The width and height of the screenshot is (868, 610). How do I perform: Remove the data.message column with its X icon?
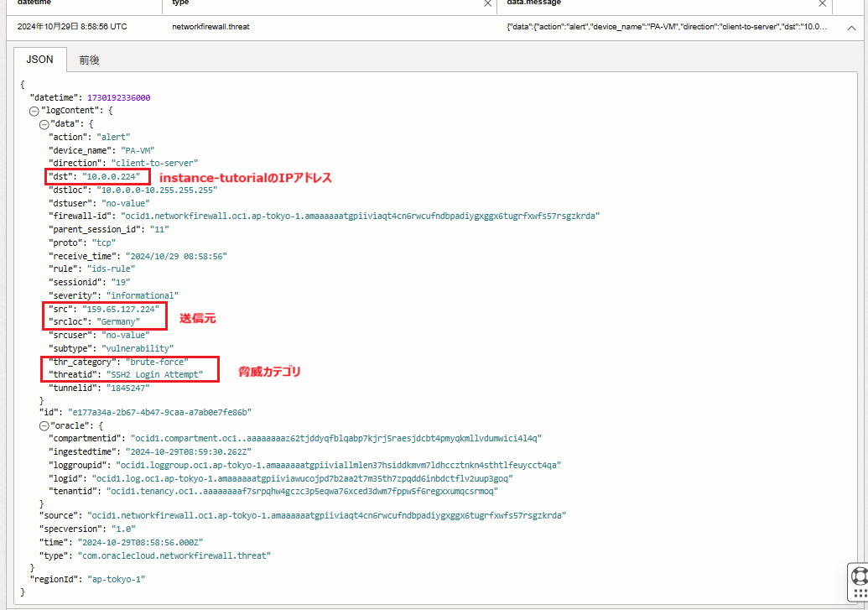click(823, 4)
